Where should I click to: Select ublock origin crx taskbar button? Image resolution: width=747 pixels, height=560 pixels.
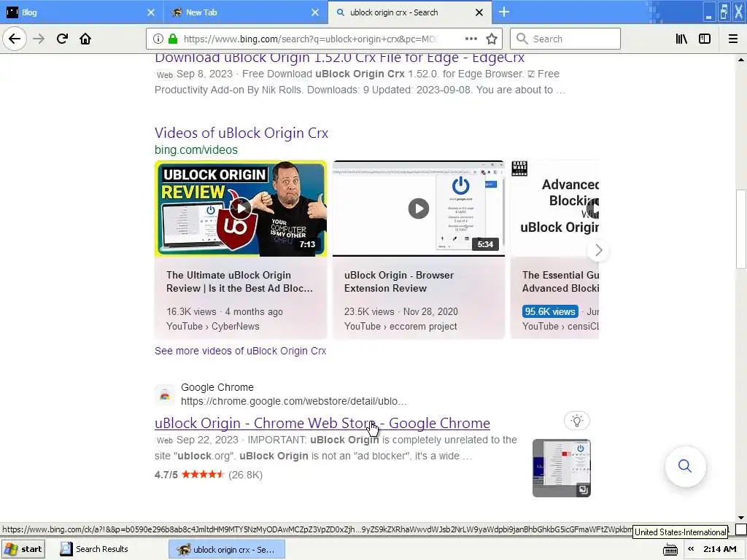(227, 549)
